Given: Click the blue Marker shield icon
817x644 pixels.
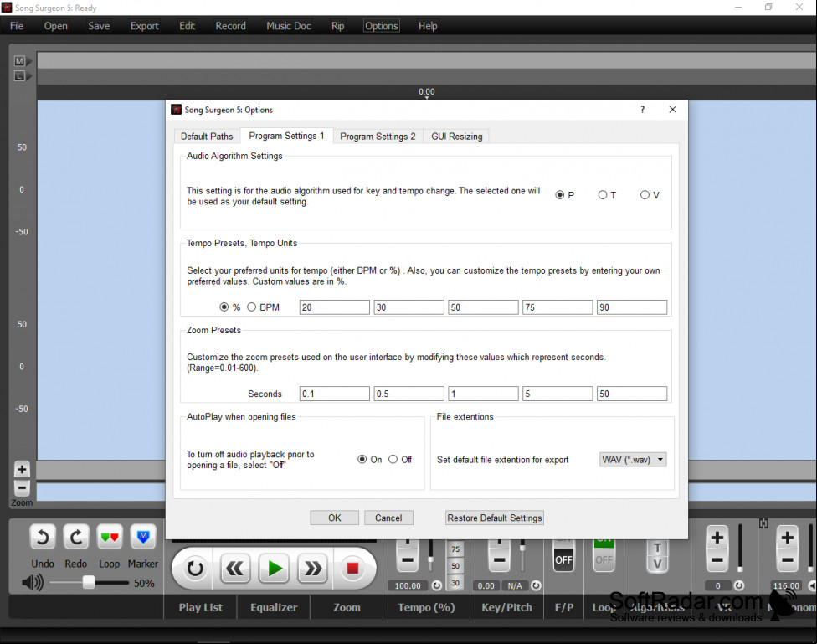Looking at the screenshot, I should pyautogui.click(x=143, y=537).
